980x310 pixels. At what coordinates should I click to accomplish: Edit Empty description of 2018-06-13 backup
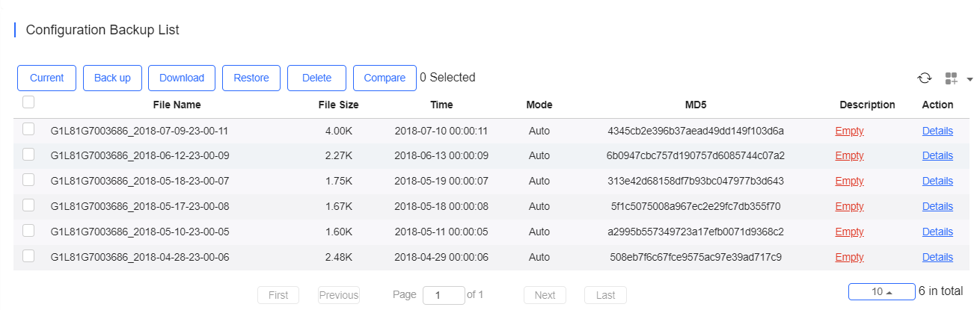tap(849, 155)
